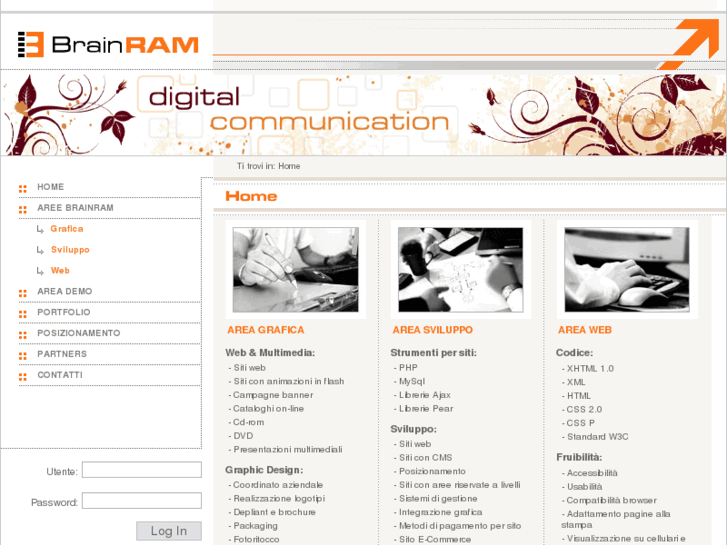Click the breadcrumb 'Ti trovi in: Home'
This screenshot has height=545, width=727.
coord(268,166)
